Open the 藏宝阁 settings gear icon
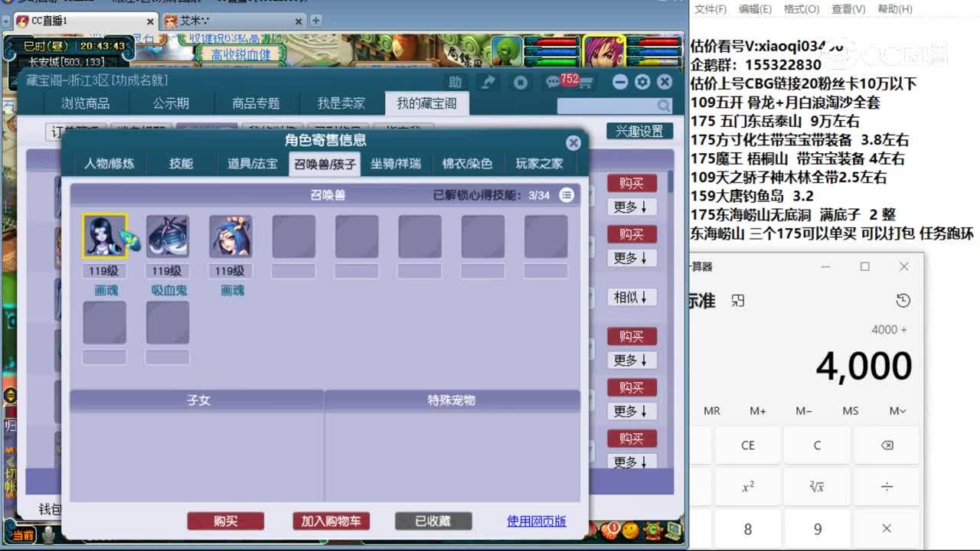Viewport: 980px width, 551px height. [x=642, y=82]
